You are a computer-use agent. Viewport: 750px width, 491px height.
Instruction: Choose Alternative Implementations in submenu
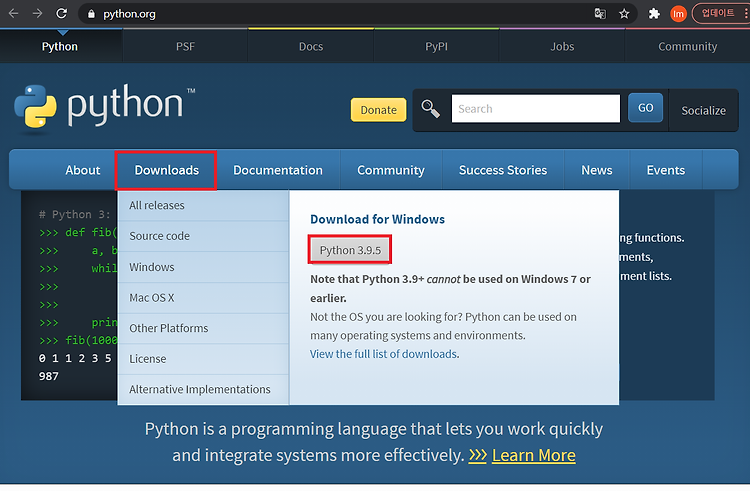pyautogui.click(x=203, y=390)
